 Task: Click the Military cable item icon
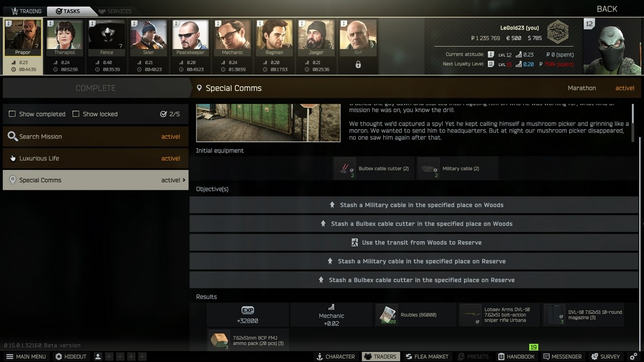coord(429,168)
